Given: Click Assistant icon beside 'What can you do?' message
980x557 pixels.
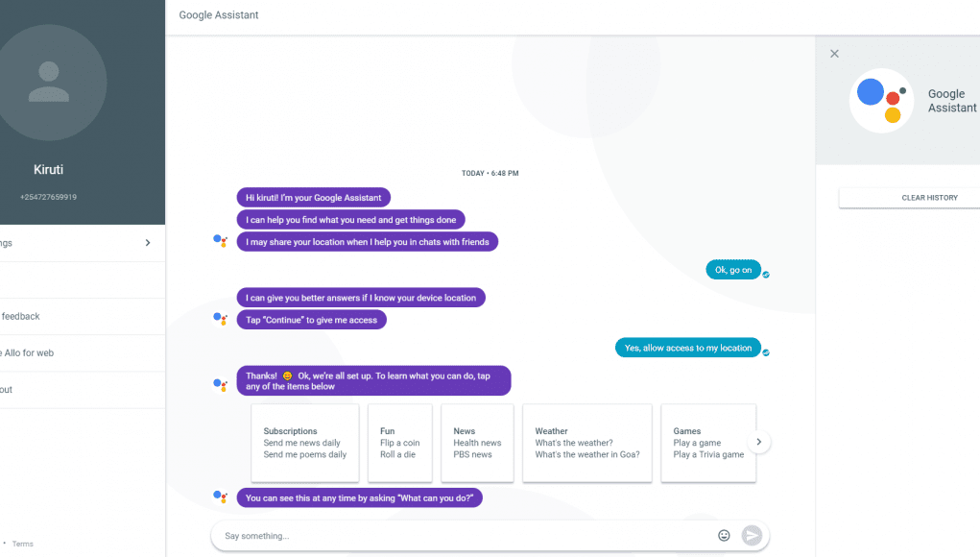Looking at the screenshot, I should pos(220,497).
